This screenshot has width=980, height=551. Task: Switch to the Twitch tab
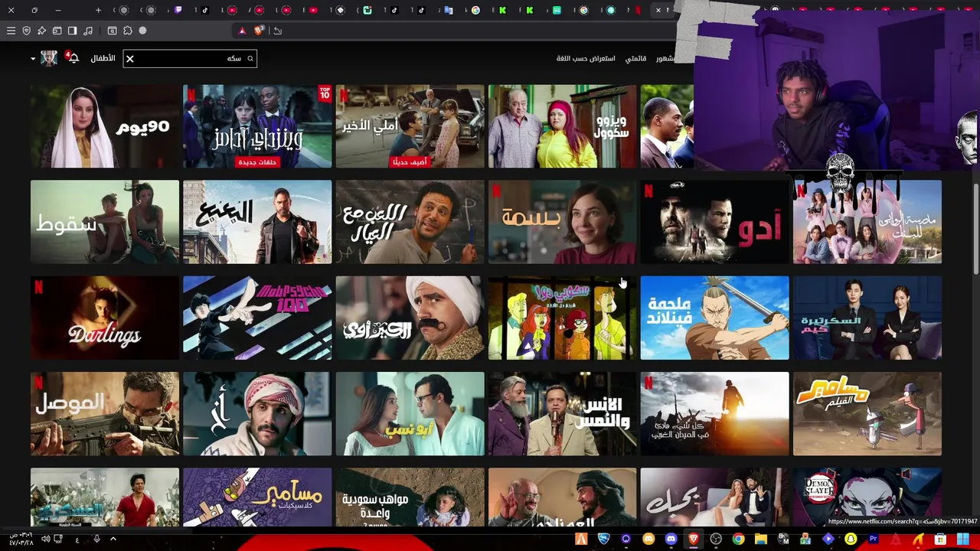178,10
